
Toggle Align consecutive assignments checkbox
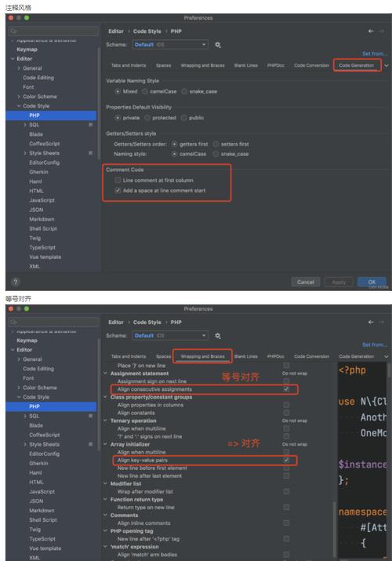click(x=286, y=389)
